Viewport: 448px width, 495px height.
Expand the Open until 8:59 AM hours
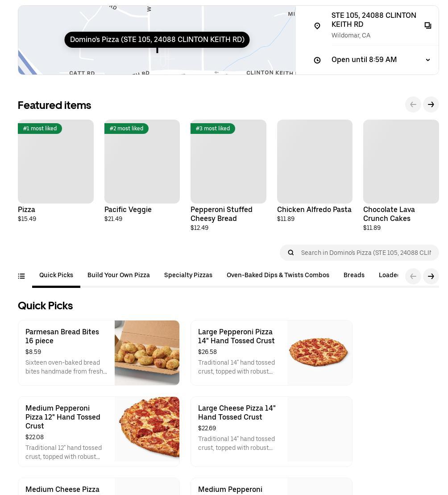click(x=427, y=60)
